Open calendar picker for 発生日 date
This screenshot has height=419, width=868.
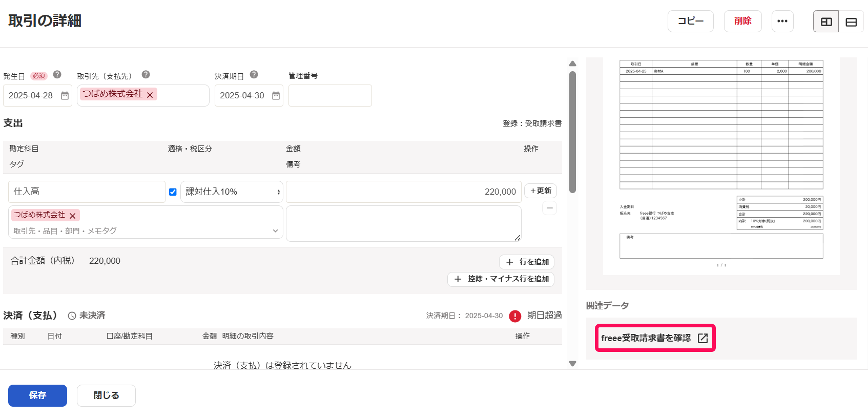(x=65, y=96)
